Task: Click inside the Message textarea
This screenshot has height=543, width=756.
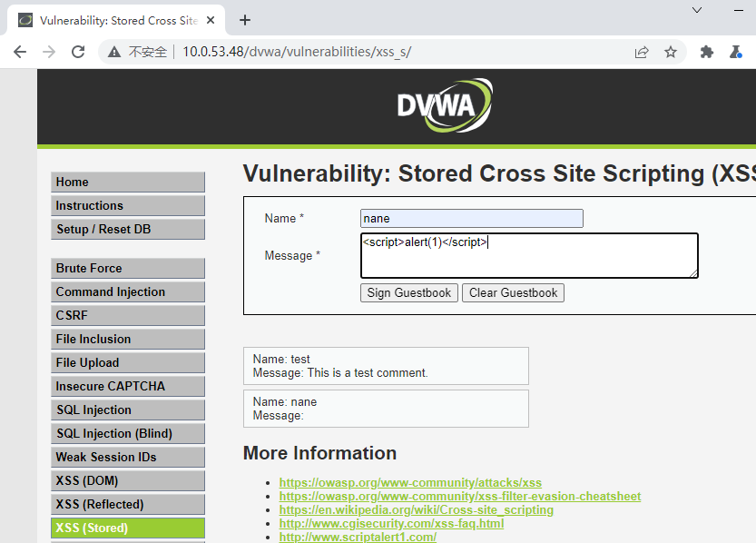Action: [x=529, y=255]
